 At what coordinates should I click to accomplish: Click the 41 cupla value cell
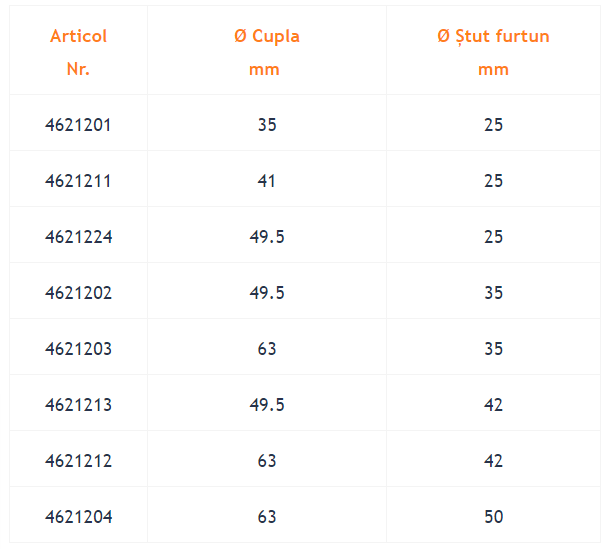[267, 181]
